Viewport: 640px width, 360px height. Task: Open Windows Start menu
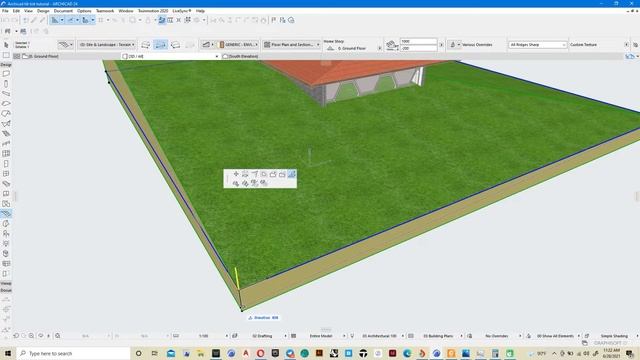pyautogui.click(x=7, y=353)
